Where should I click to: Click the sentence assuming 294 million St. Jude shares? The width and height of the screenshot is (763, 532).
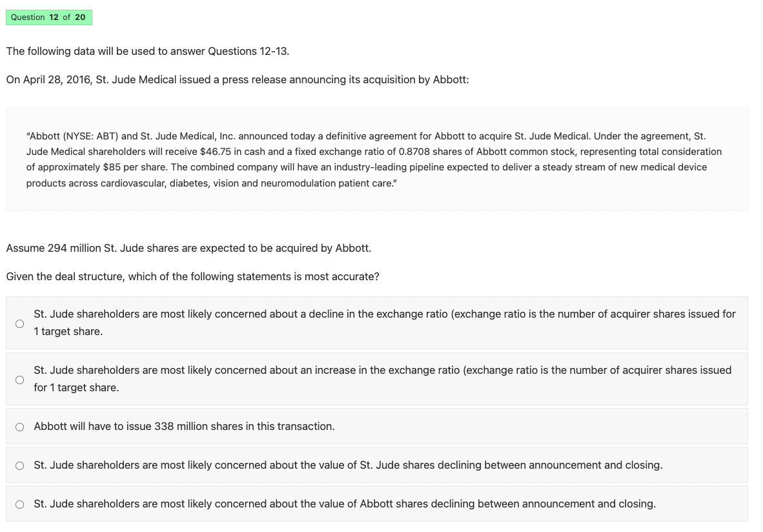tap(187, 248)
